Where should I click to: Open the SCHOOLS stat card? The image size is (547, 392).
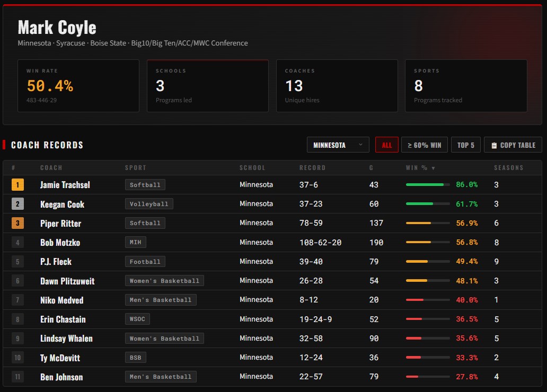(208, 86)
